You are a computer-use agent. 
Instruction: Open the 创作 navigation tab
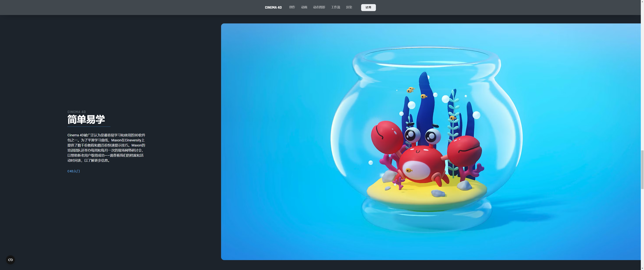point(292,7)
